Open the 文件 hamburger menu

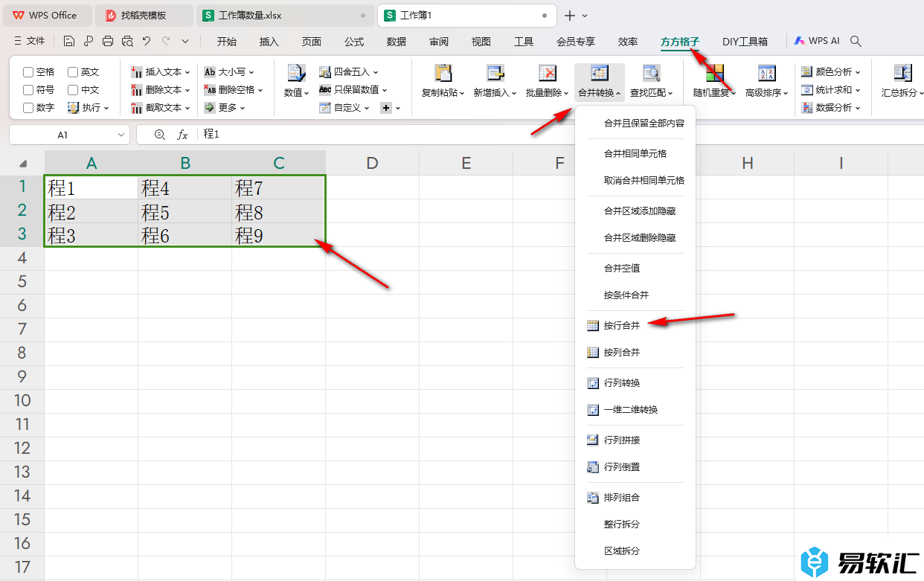click(x=30, y=42)
